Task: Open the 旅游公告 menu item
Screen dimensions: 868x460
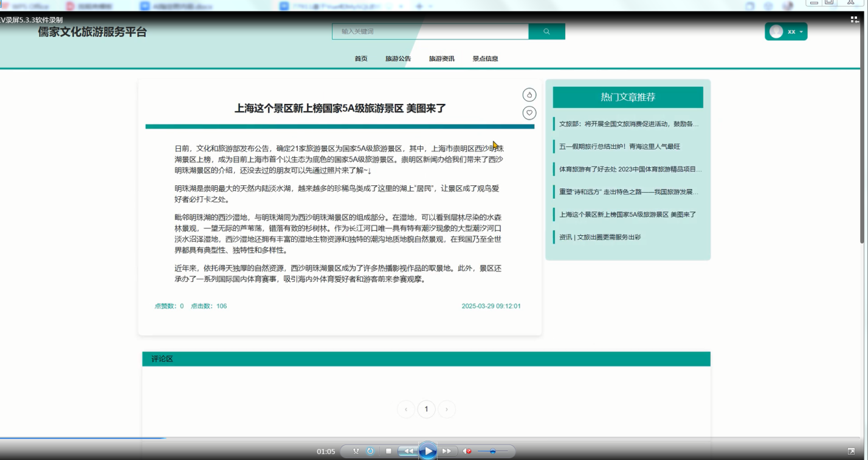Action: 398,59
